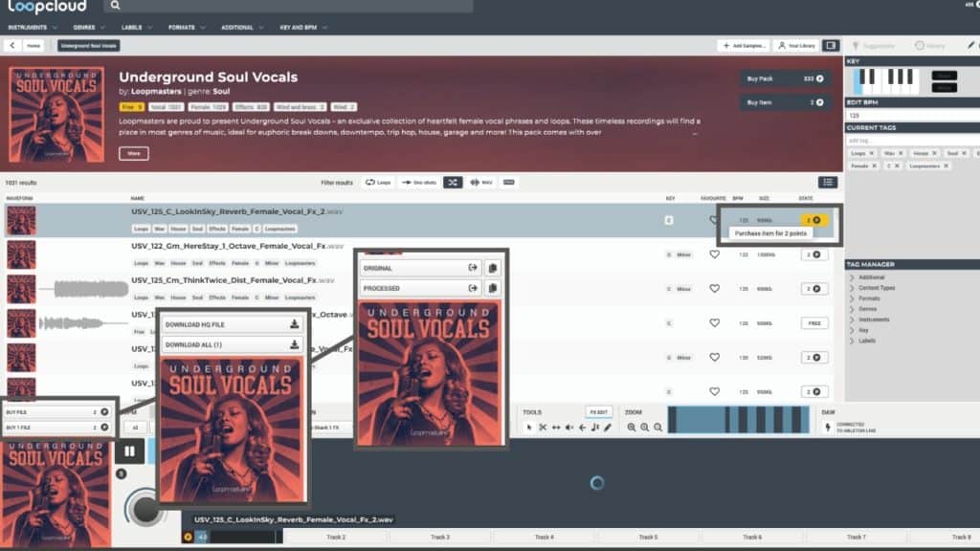Click the zoom out magnifier icon
This screenshot has height=551, width=980.
[632, 428]
